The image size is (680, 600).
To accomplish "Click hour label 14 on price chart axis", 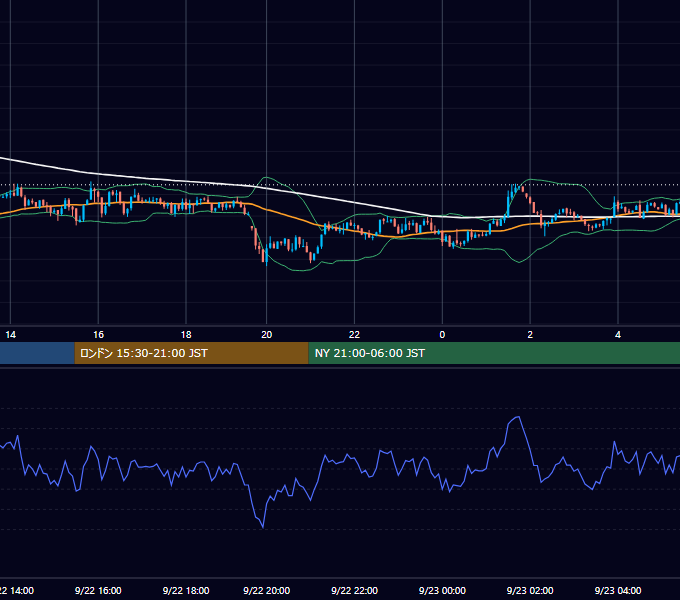I will tap(10, 334).
